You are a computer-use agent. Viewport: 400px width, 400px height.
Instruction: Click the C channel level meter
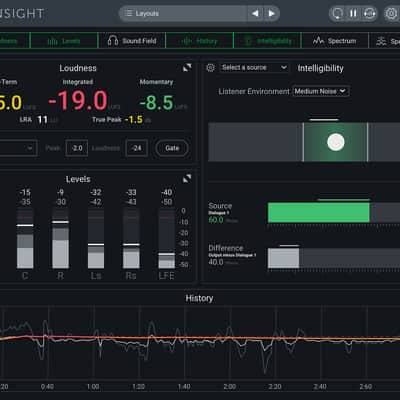point(25,239)
